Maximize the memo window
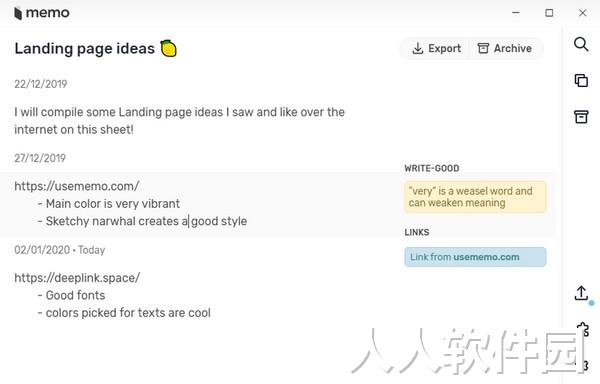 click(x=549, y=13)
